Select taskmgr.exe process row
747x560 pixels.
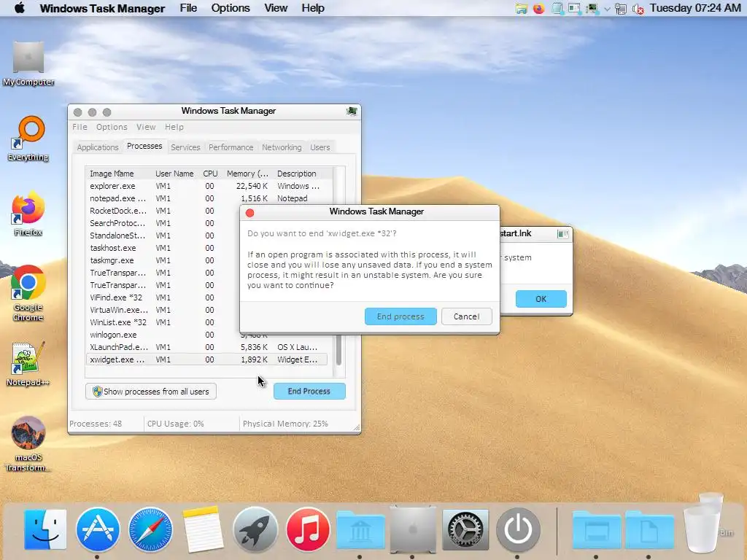[x=163, y=260]
